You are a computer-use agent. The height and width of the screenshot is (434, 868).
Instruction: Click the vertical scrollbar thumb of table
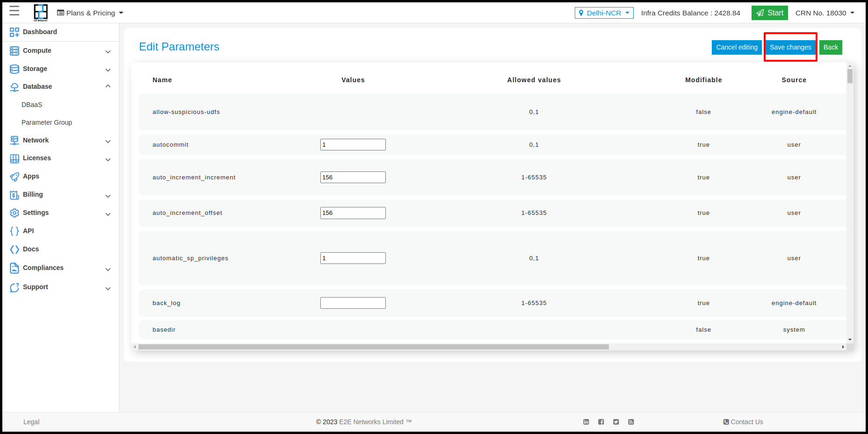coord(850,76)
